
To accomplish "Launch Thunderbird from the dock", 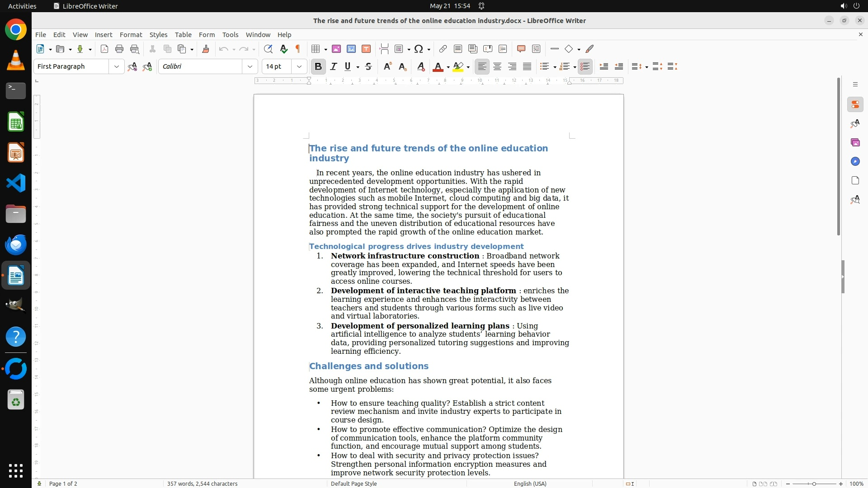I will 16,244.
